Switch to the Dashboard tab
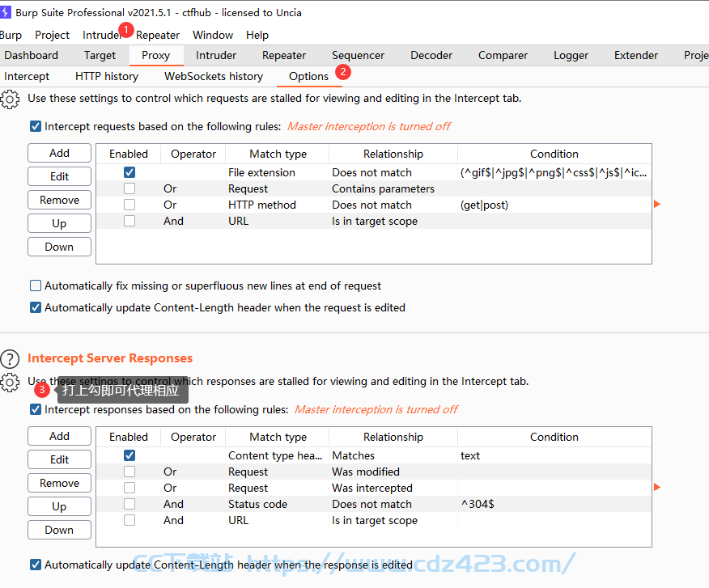 (32, 55)
